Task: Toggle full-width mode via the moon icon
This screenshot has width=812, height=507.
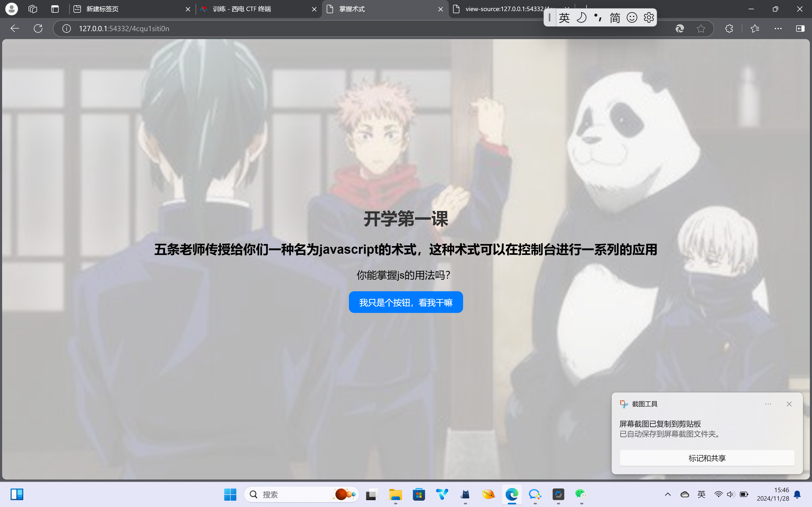Action: (582, 17)
